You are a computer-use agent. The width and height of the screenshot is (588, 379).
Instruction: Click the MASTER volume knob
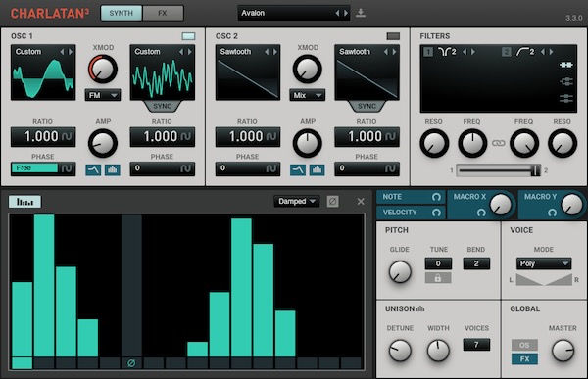click(563, 351)
